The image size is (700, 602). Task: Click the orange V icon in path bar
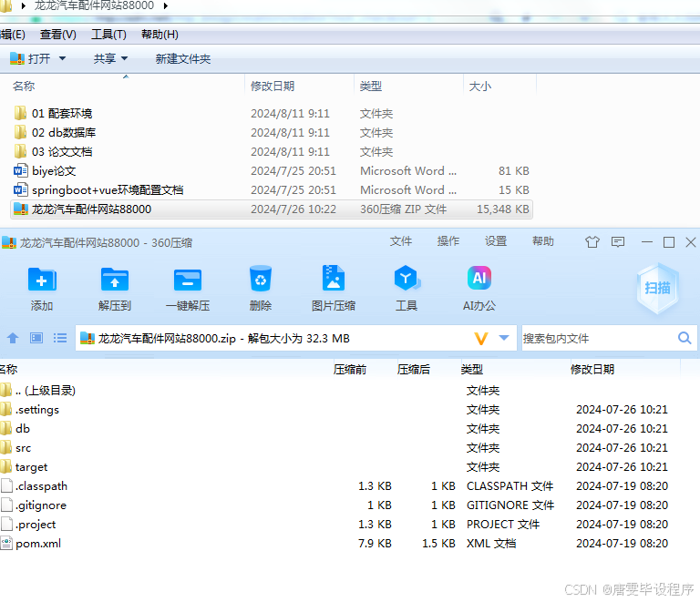click(481, 339)
